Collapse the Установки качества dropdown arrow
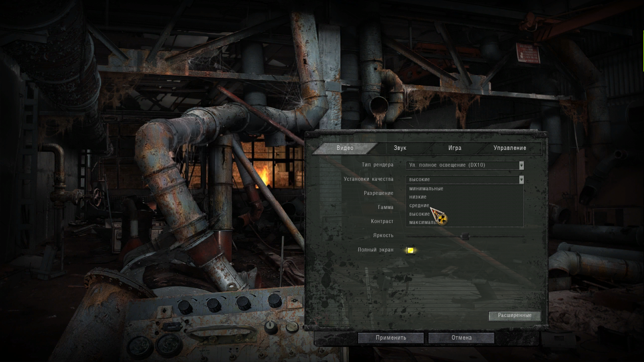Viewport: 644px width, 362px height. click(x=521, y=180)
